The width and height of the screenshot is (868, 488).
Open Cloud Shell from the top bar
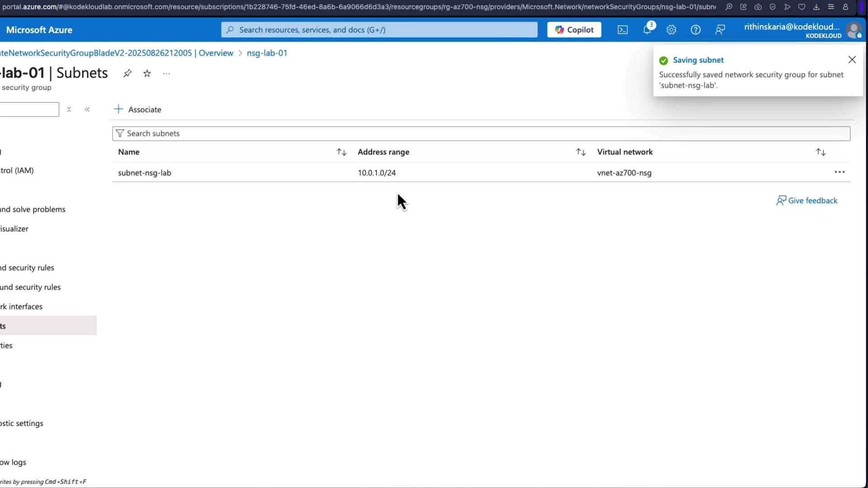pyautogui.click(x=623, y=30)
